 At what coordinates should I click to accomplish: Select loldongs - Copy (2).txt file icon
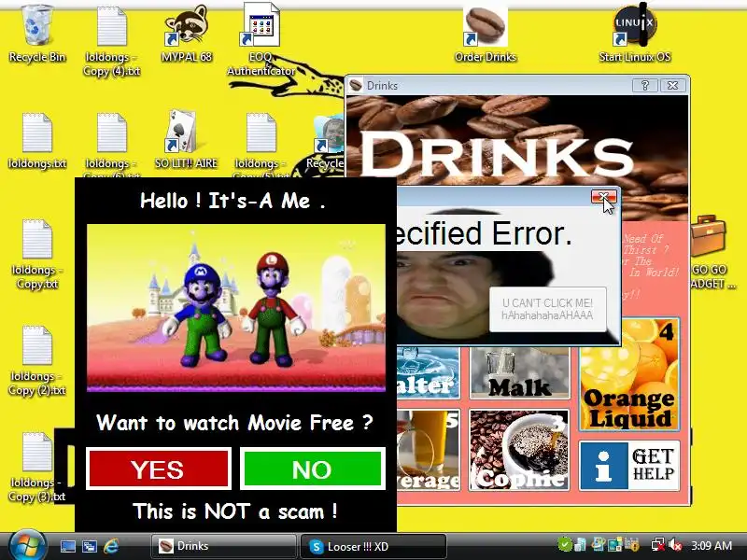coord(36,360)
